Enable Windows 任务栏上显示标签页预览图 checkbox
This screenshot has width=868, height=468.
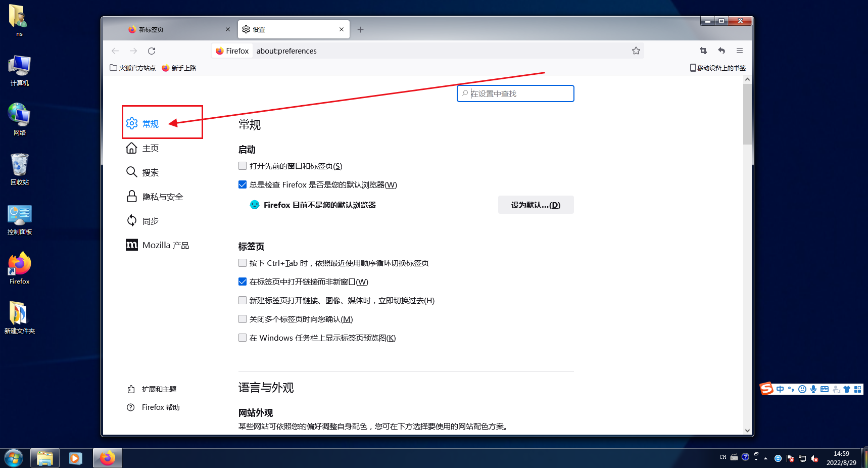pos(243,338)
